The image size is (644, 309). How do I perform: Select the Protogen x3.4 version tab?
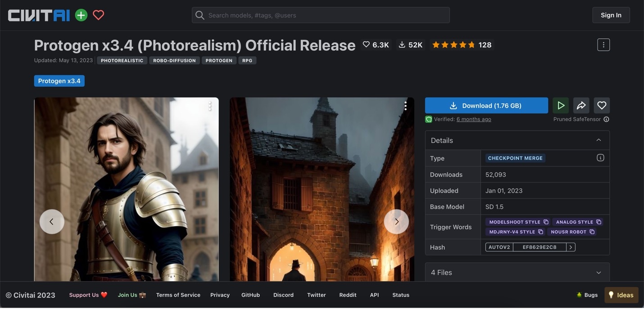(x=59, y=81)
